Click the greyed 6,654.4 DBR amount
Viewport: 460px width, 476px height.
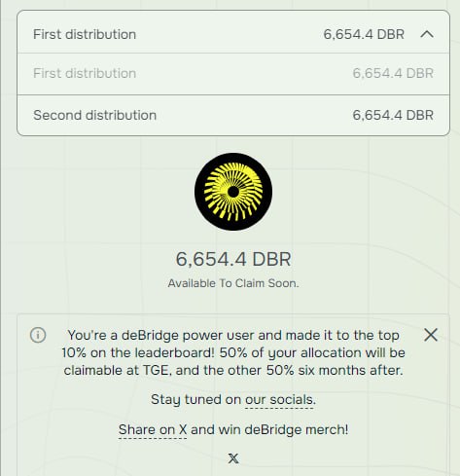tap(393, 73)
